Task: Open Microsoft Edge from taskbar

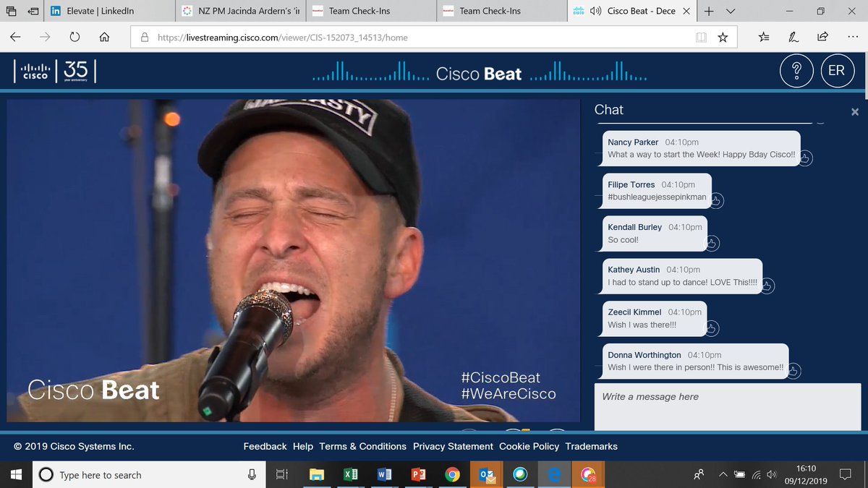Action: [x=555, y=475]
